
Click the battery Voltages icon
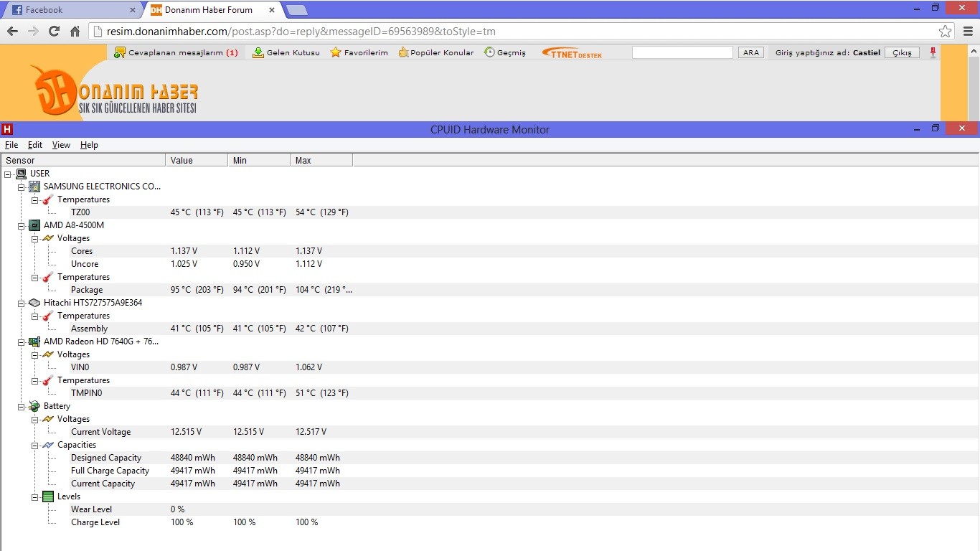(48, 419)
